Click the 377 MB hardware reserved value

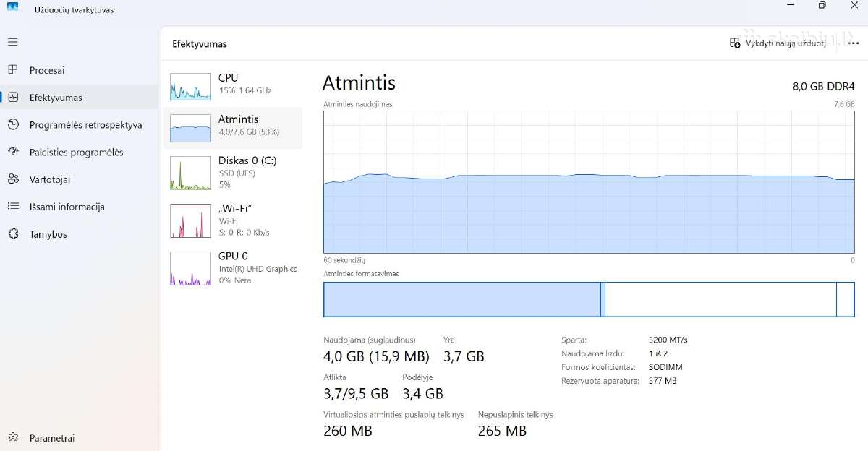point(663,381)
